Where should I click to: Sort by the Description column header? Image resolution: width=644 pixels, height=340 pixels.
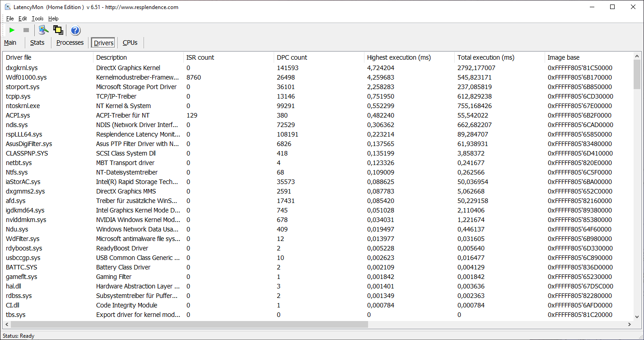pos(138,57)
